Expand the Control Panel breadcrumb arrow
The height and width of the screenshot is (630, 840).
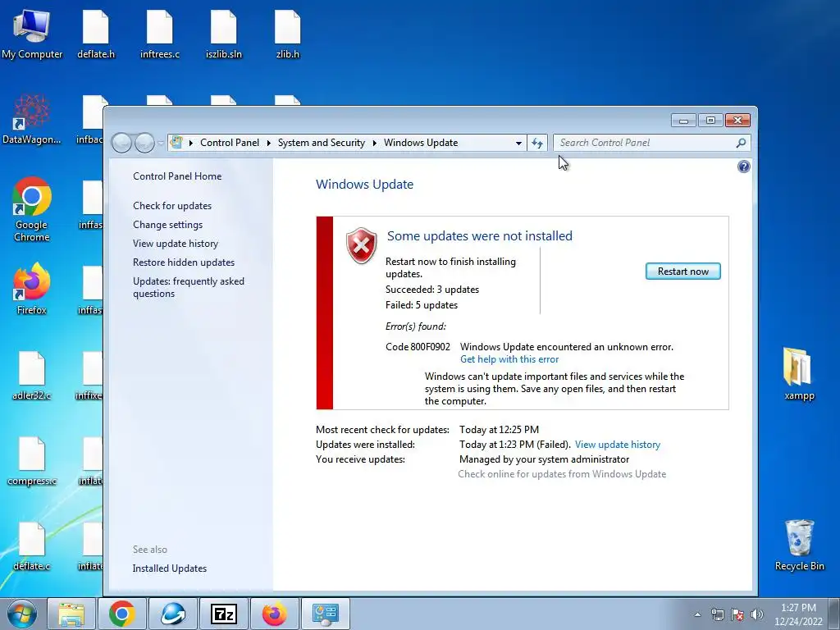pyautogui.click(x=268, y=143)
